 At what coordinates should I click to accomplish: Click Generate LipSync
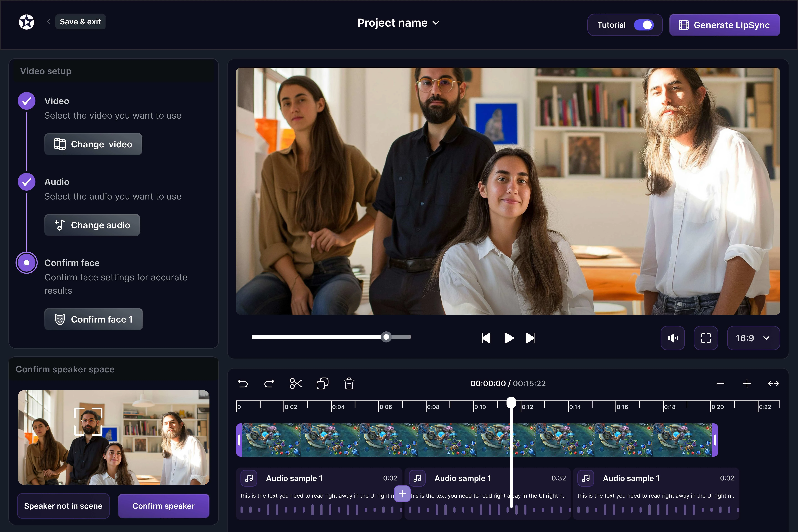pyautogui.click(x=725, y=25)
